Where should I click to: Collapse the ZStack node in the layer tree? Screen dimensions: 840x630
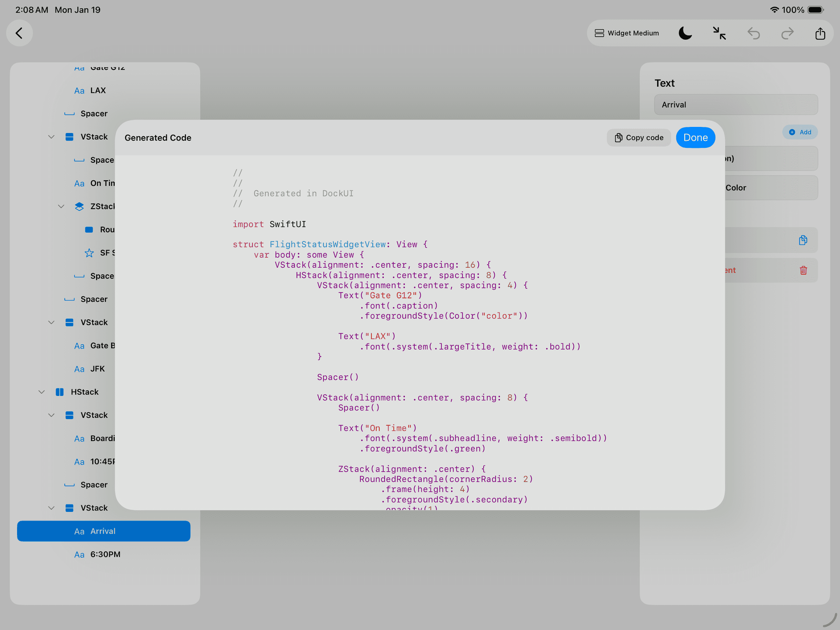(61, 206)
